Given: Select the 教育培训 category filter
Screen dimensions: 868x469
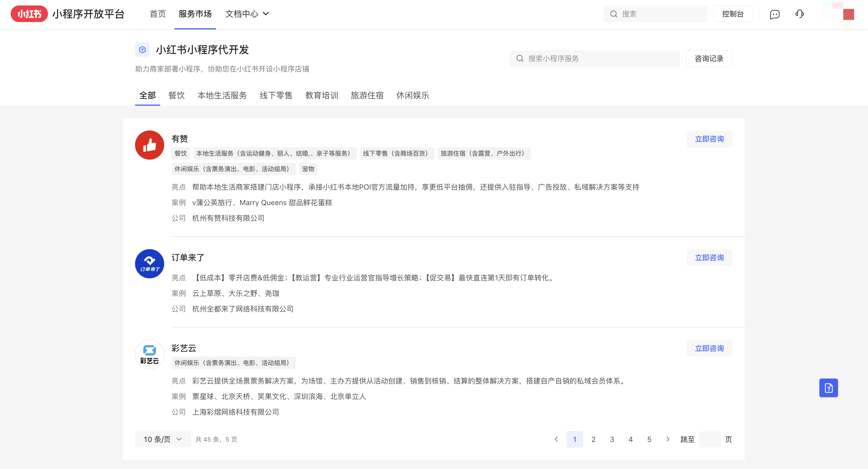Looking at the screenshot, I should click(x=322, y=95).
